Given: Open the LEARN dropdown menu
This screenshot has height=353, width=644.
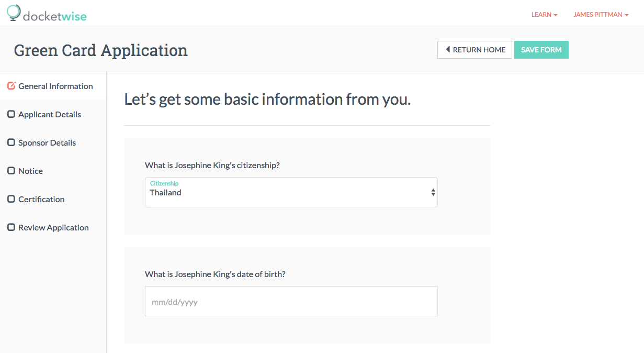Looking at the screenshot, I should coord(544,15).
